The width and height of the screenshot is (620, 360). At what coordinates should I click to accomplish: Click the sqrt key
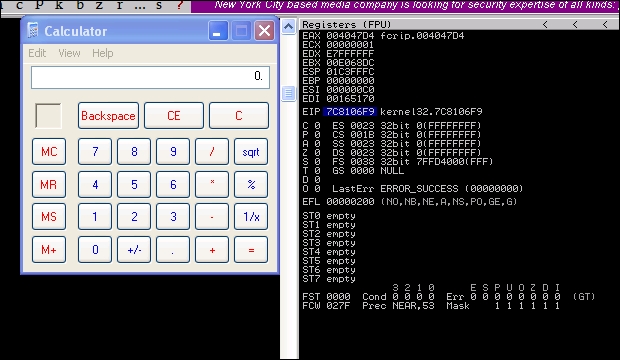pos(251,152)
